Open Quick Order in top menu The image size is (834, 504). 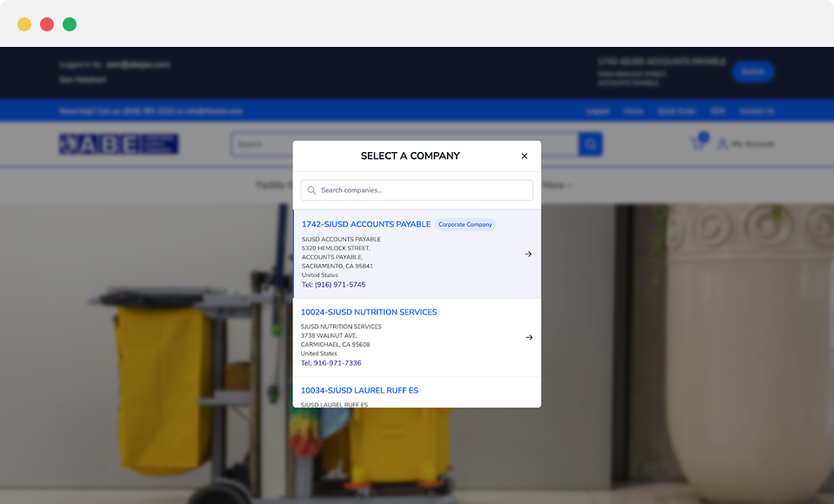[x=677, y=111]
